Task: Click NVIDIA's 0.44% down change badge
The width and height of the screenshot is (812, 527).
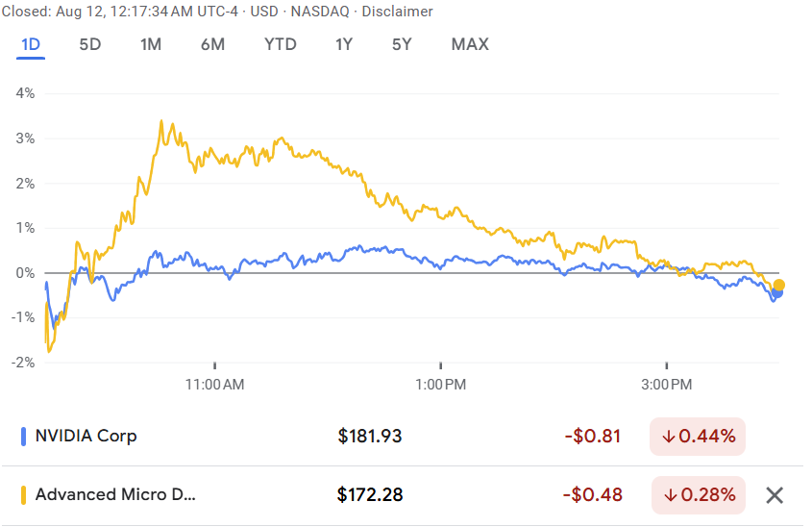Action: click(x=698, y=436)
